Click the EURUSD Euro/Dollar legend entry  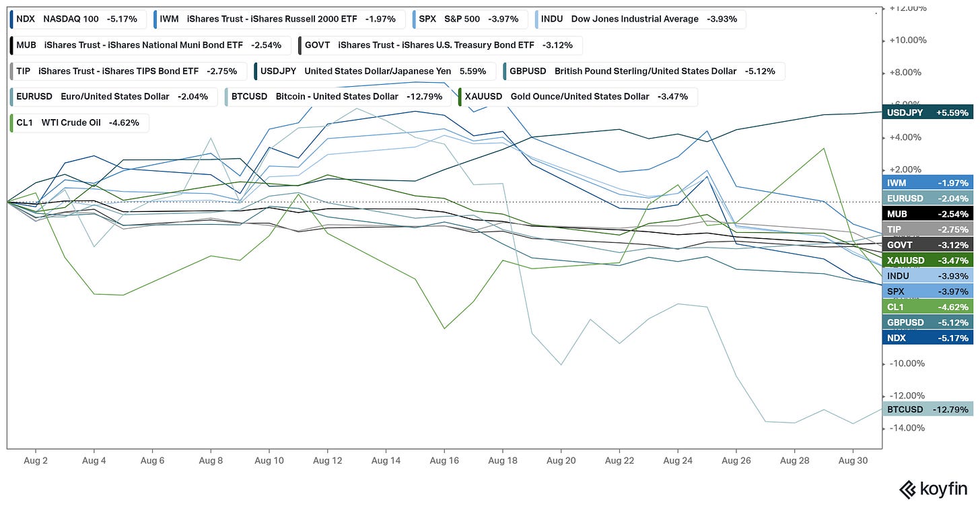pos(114,96)
